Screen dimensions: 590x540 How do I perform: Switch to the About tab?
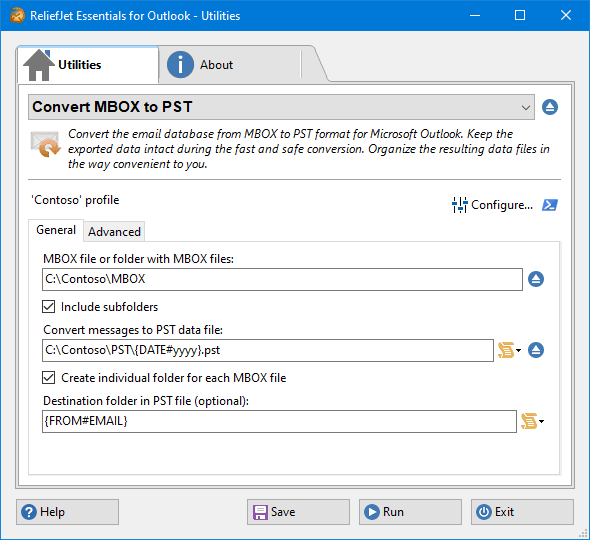click(230, 65)
